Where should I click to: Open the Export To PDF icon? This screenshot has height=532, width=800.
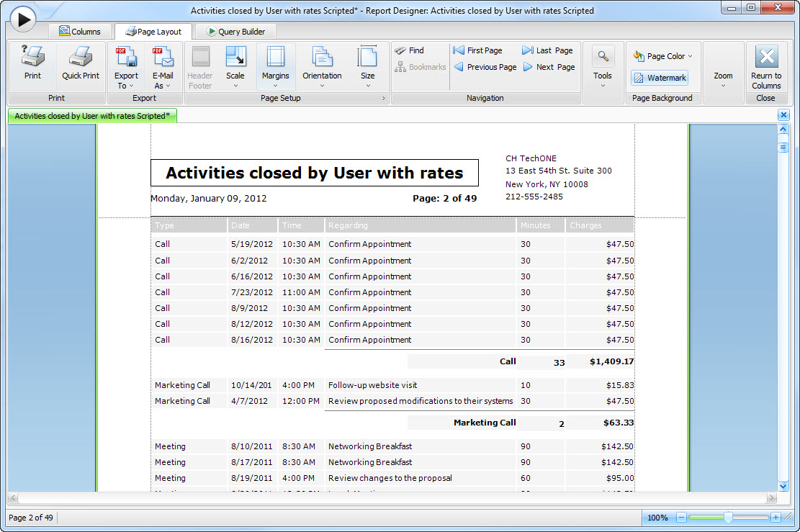[126, 57]
